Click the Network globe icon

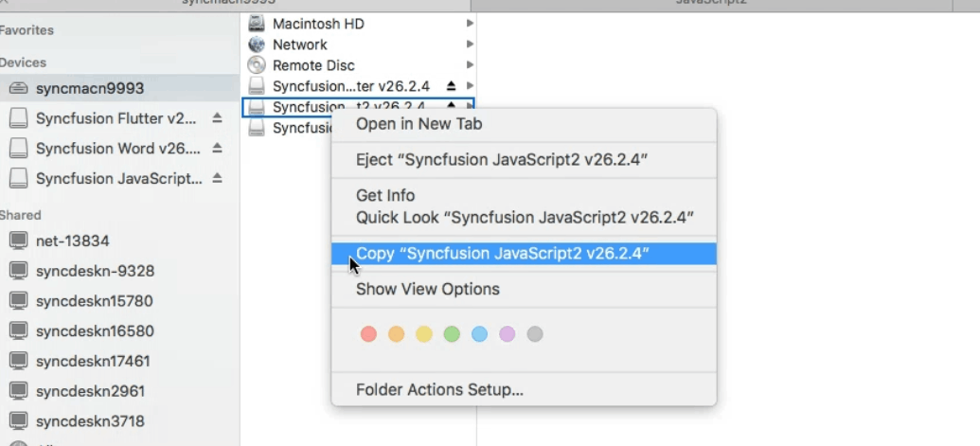(x=257, y=45)
